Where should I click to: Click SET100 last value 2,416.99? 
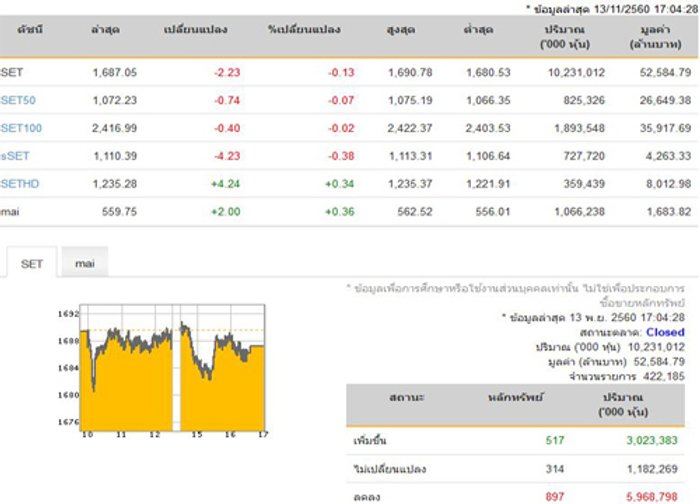pos(114,128)
